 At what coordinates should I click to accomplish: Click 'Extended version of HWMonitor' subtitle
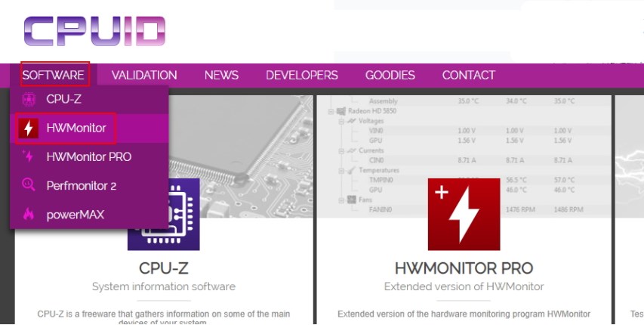[x=464, y=286]
